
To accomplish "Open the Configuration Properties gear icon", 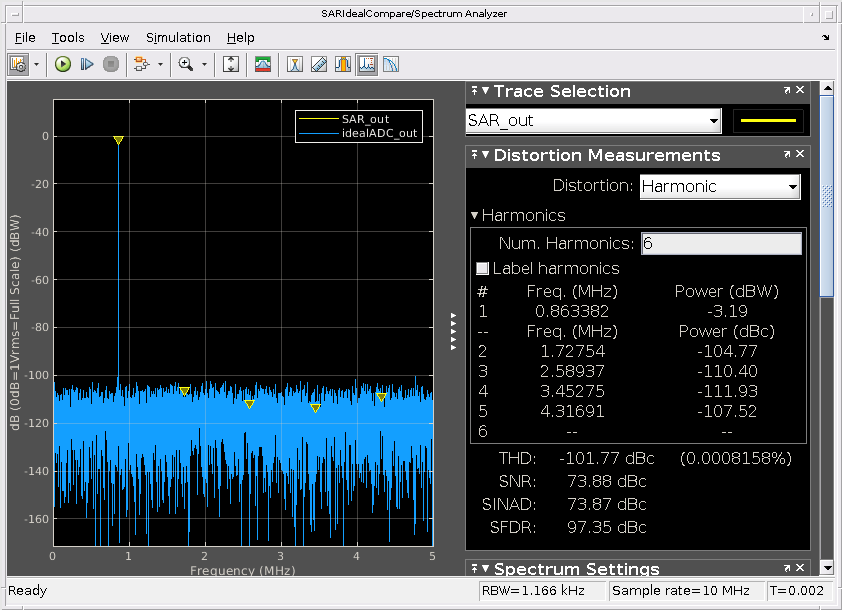I will pos(18,64).
